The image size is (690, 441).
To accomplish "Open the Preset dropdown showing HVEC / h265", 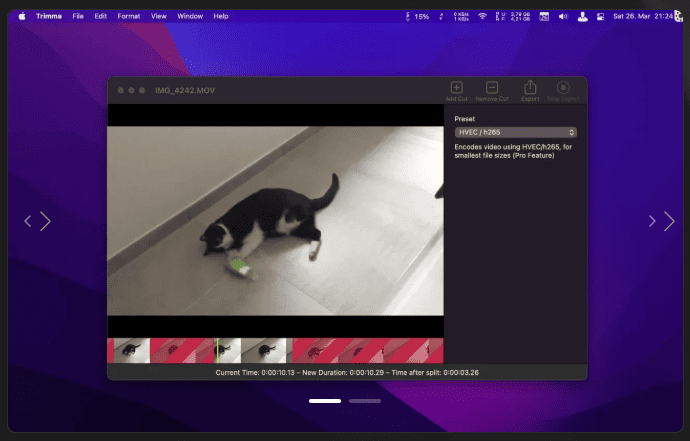I will click(x=515, y=132).
